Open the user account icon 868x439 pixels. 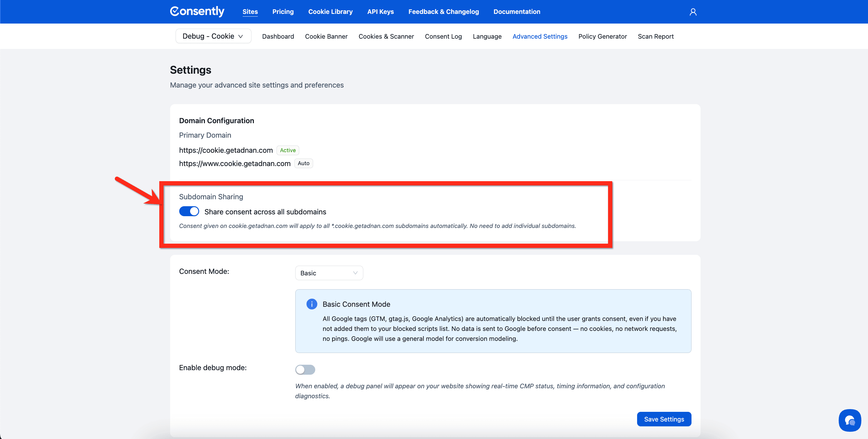click(x=693, y=12)
